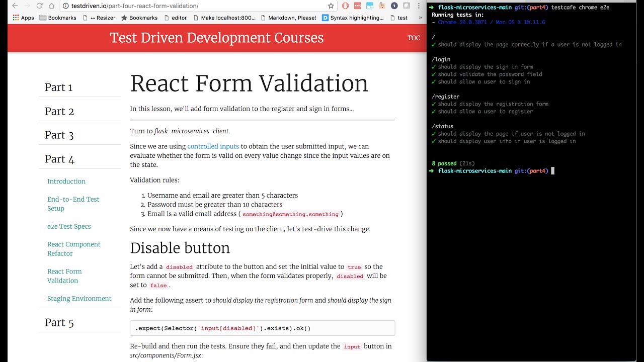The height and width of the screenshot is (362, 644).
Task: Open the editor bookmark
Action: 175,18
